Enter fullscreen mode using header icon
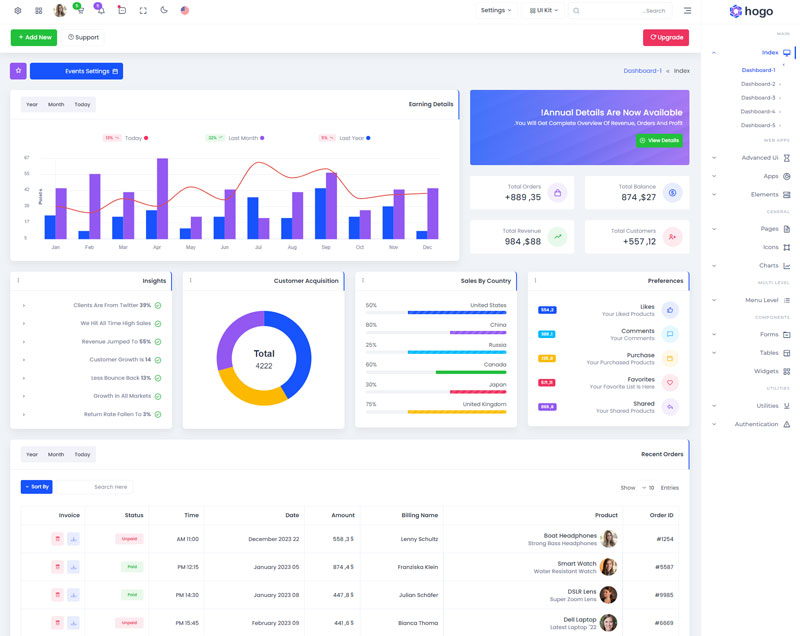 (x=143, y=11)
